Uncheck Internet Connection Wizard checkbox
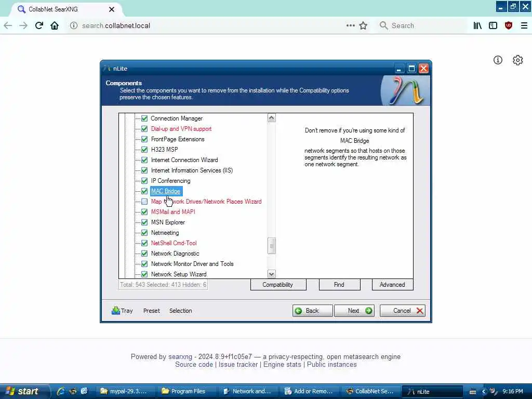Viewport: 532px width, 399px height. (144, 160)
